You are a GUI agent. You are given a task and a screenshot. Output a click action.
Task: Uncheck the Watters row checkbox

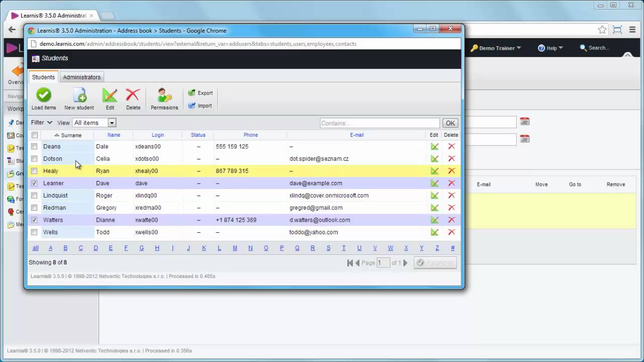pos(34,220)
